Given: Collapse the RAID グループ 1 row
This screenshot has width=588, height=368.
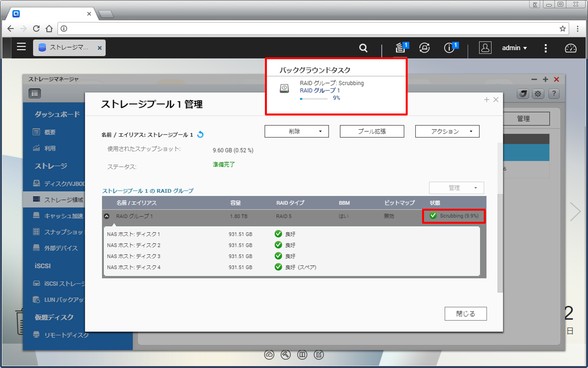Looking at the screenshot, I should (106, 216).
